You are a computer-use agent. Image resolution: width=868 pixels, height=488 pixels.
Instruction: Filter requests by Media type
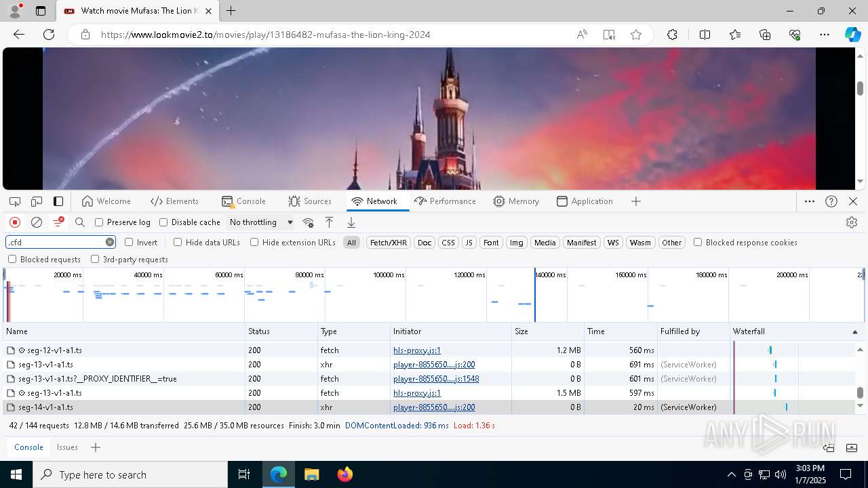coord(545,242)
